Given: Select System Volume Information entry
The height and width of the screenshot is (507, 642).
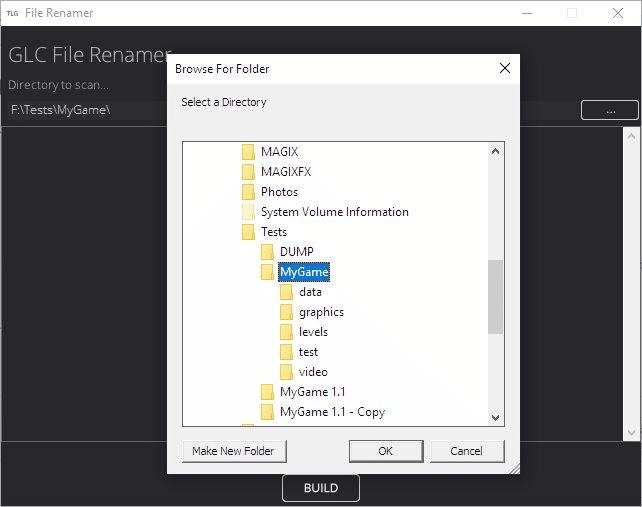Looking at the screenshot, I should click(x=335, y=212).
